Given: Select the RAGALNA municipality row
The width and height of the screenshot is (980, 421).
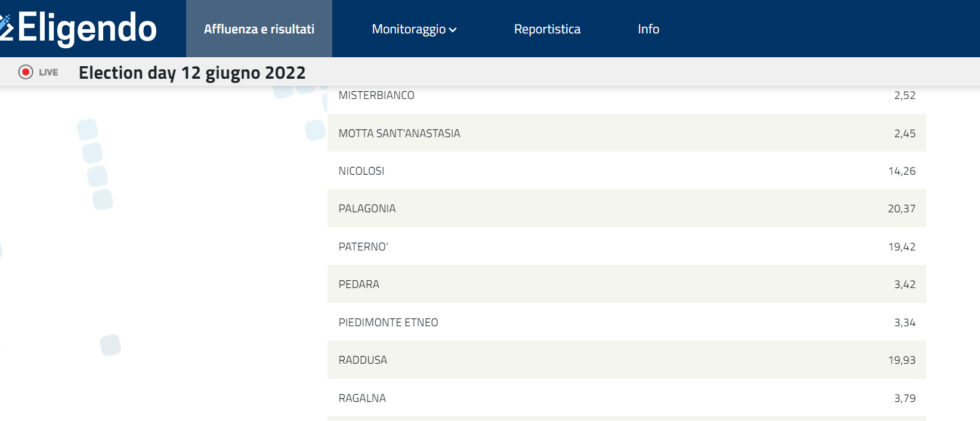Looking at the screenshot, I should click(x=625, y=398).
